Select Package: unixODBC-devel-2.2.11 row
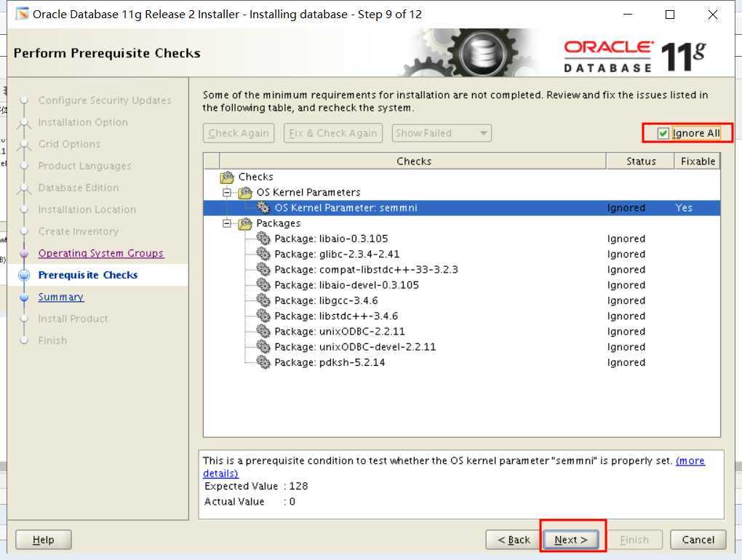742x560 pixels. (462, 347)
